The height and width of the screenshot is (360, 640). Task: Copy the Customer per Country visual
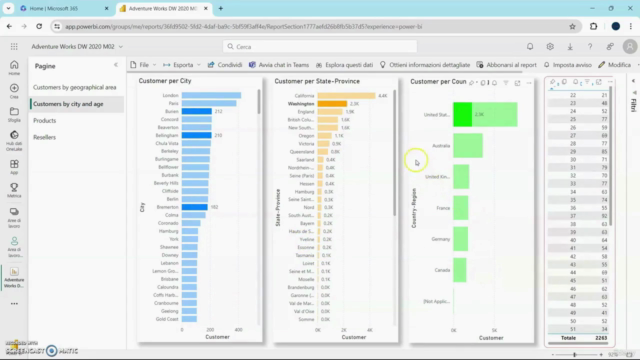point(483,83)
